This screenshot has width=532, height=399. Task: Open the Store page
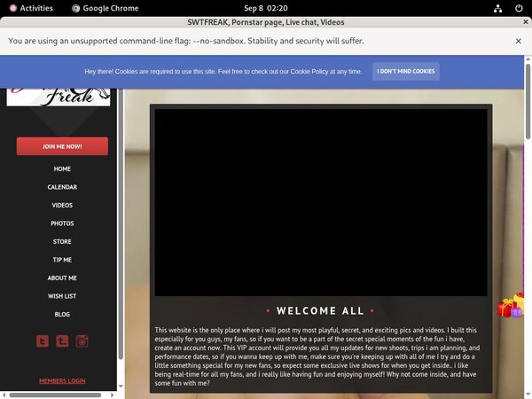[x=62, y=241]
